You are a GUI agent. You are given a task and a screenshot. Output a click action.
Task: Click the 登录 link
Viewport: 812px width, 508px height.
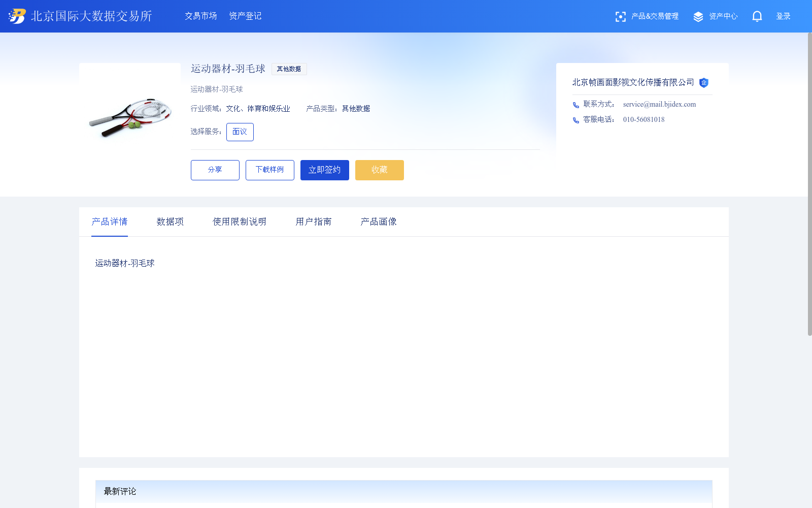click(x=784, y=16)
